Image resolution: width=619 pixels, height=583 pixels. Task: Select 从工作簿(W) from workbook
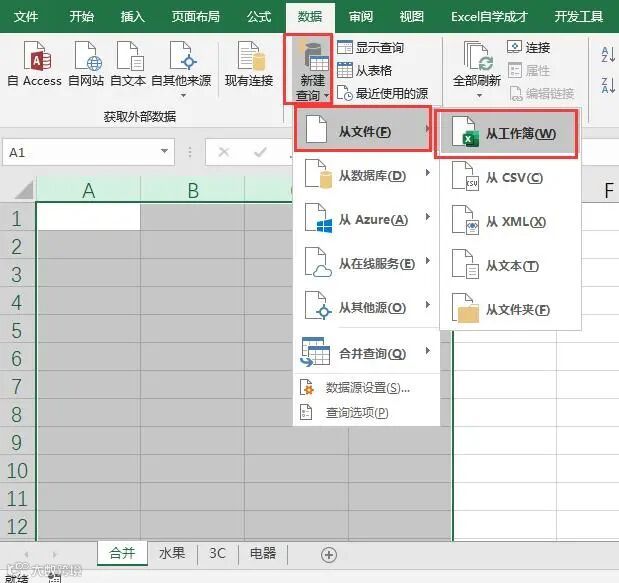coord(506,134)
